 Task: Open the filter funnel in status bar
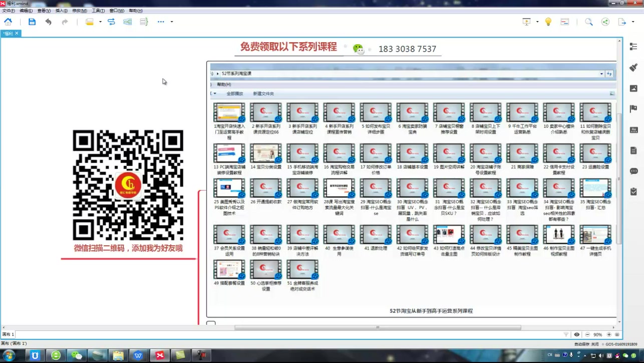pos(566,334)
